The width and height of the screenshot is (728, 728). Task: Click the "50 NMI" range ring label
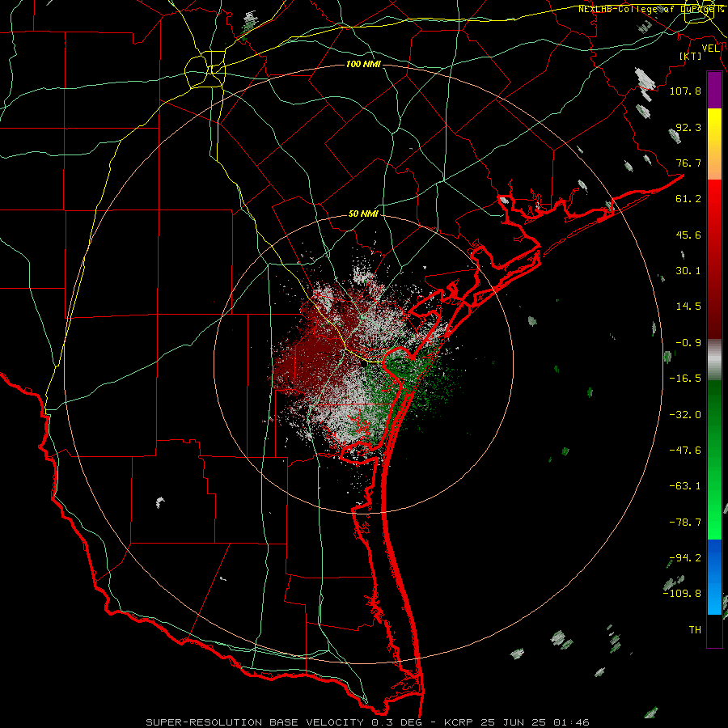(363, 214)
